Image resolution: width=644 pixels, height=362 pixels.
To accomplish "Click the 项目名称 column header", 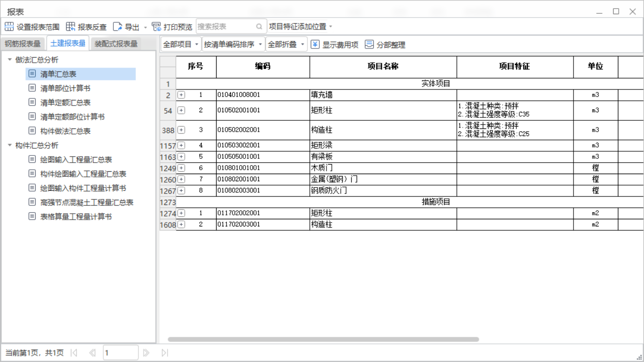I will point(383,67).
